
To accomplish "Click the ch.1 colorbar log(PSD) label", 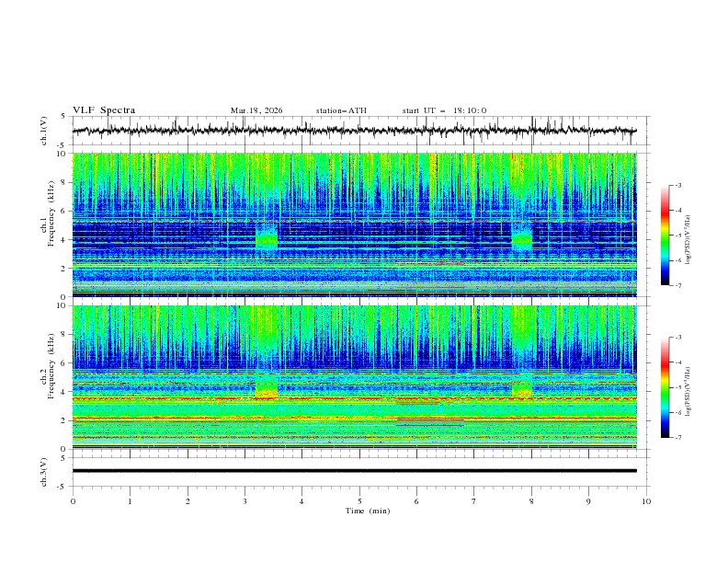I will click(688, 240).
